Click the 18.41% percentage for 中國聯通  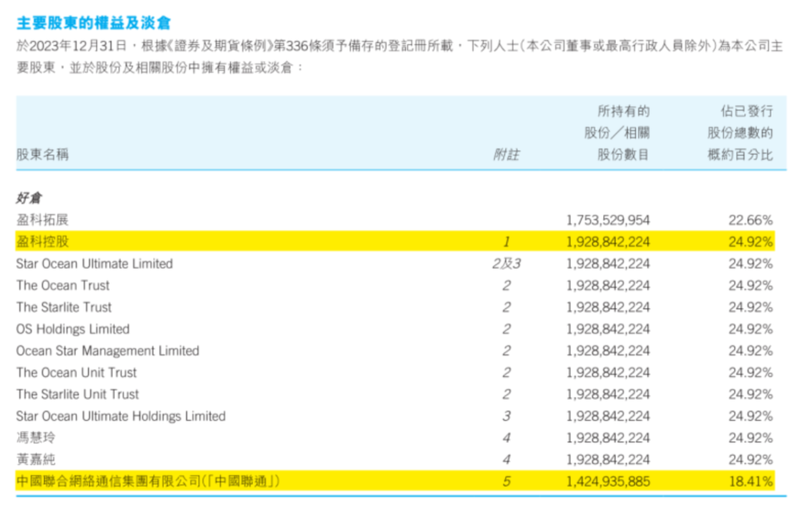click(750, 481)
